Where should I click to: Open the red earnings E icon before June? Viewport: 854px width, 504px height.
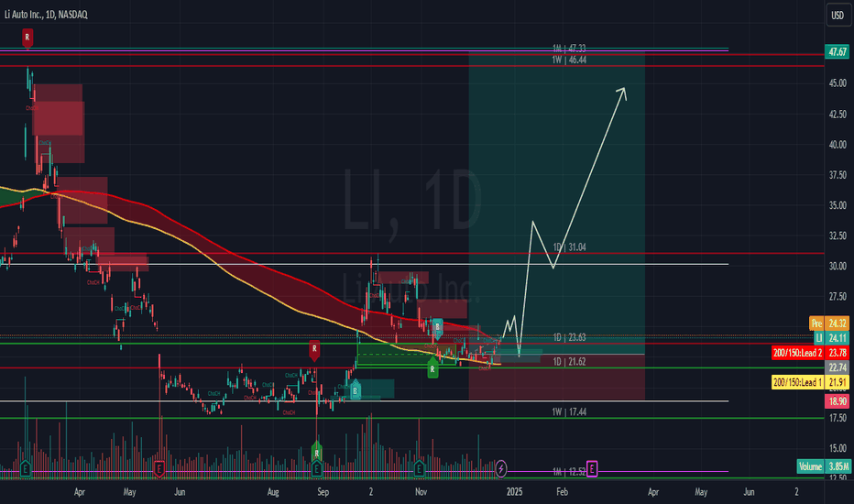click(x=159, y=468)
